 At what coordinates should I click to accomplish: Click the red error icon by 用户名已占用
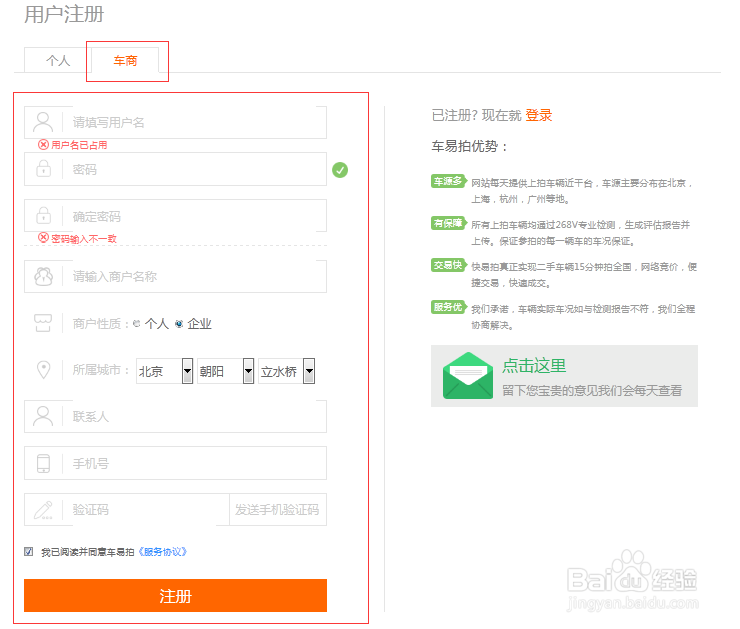pyautogui.click(x=43, y=144)
